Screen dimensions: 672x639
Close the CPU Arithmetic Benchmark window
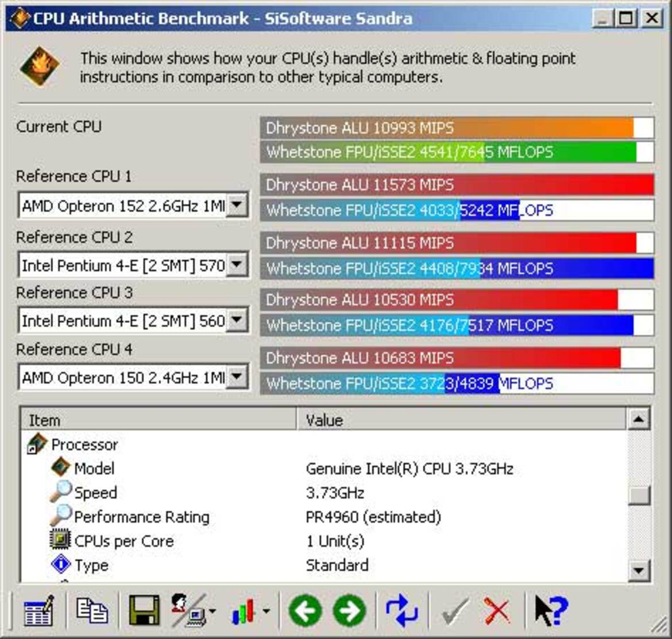(x=651, y=18)
